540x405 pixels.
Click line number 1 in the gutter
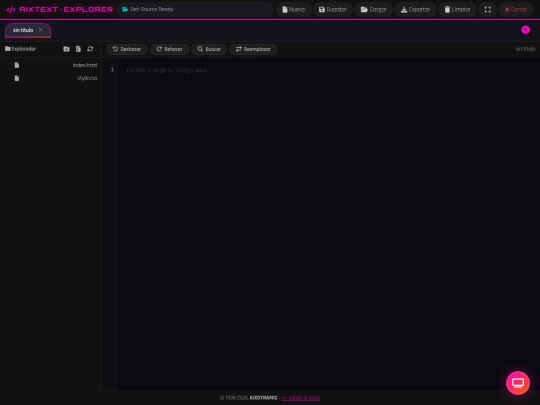[x=112, y=70]
